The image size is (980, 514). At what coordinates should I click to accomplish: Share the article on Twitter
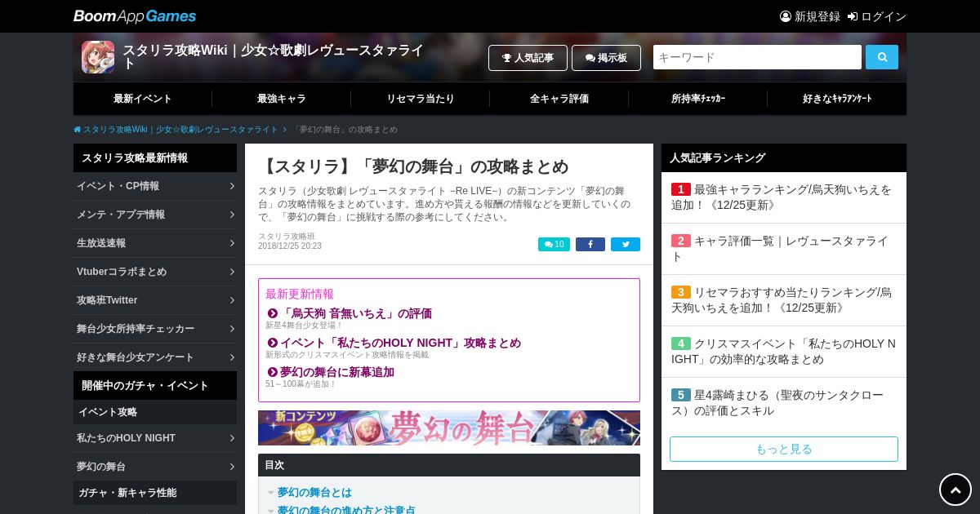tap(626, 244)
